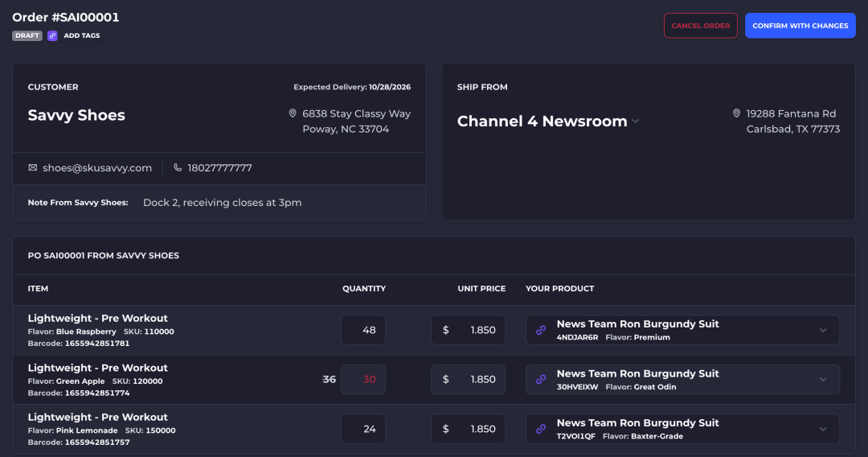Click Confirm With Changes button
Screen dimensions: 868x457
click(800, 26)
